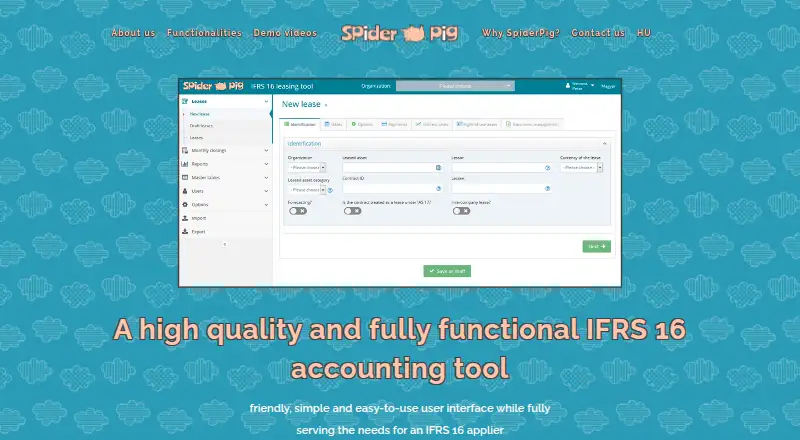Toggle the lease under IAS 17 switch
This screenshot has width=800, height=440.
pyautogui.click(x=352, y=211)
